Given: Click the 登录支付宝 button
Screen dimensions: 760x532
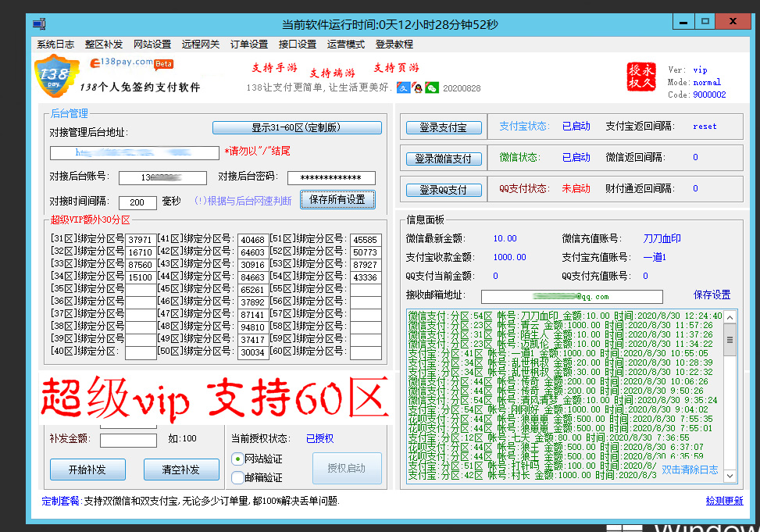Looking at the screenshot, I should (444, 127).
